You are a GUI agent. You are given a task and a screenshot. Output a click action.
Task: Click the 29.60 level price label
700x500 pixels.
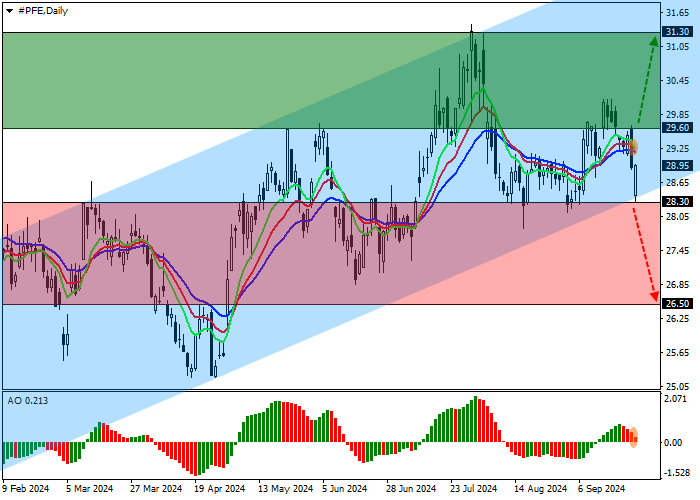(677, 128)
